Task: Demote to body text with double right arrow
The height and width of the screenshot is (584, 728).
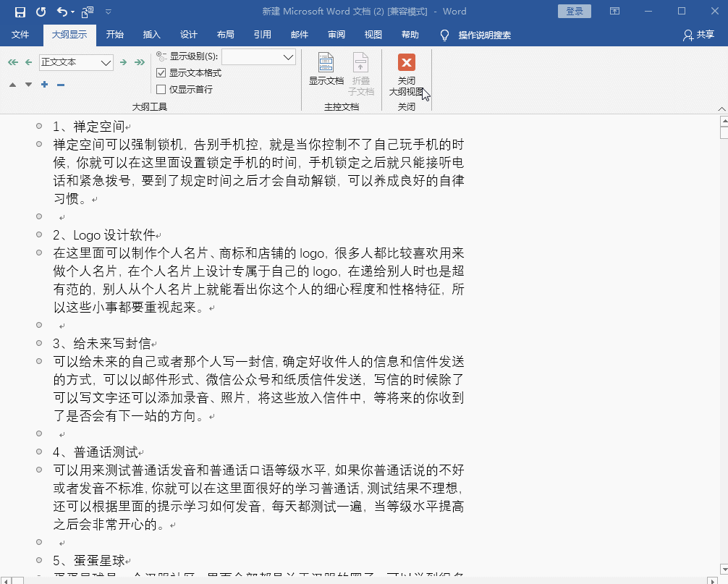Action: [139, 62]
